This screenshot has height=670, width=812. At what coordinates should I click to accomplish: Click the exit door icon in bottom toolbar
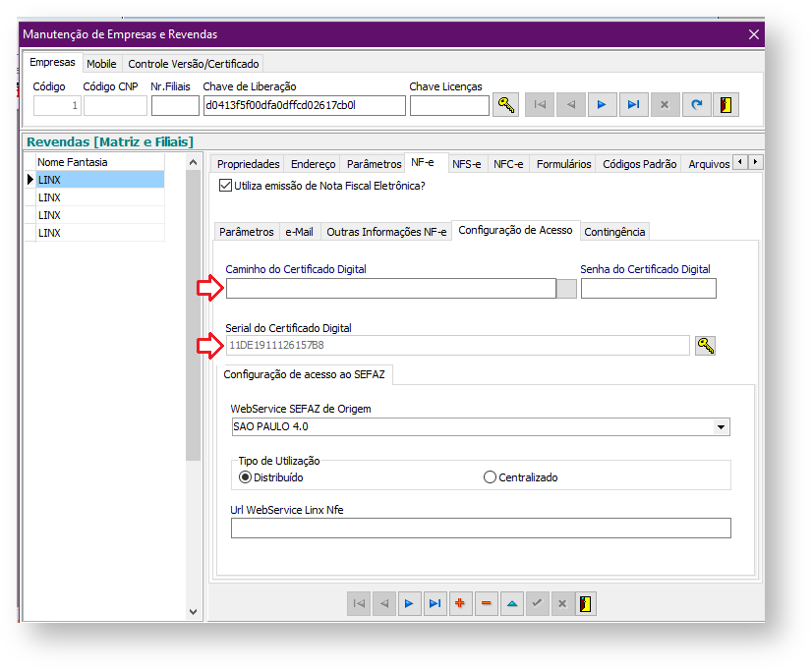pyautogui.click(x=586, y=604)
